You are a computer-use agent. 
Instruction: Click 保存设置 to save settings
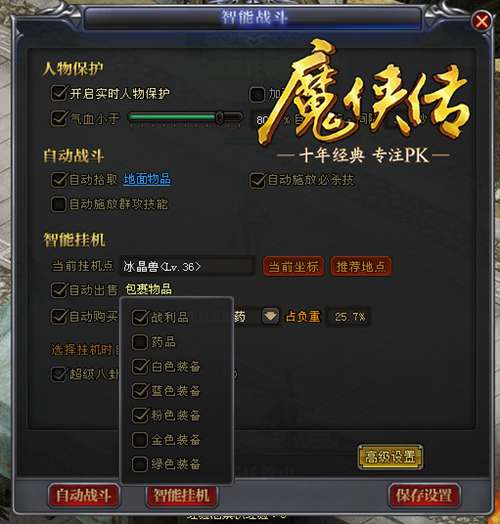(424, 496)
